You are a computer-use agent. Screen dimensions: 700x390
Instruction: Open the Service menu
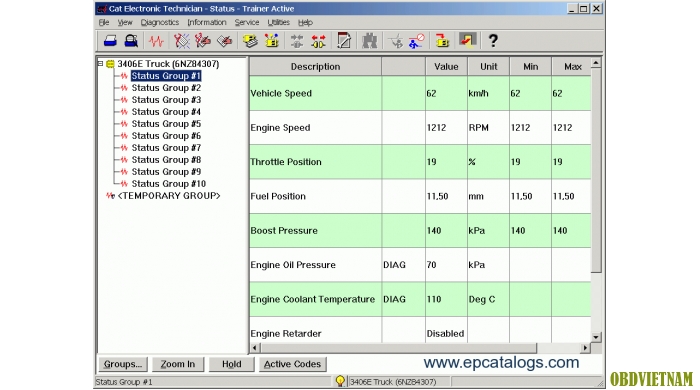point(246,22)
